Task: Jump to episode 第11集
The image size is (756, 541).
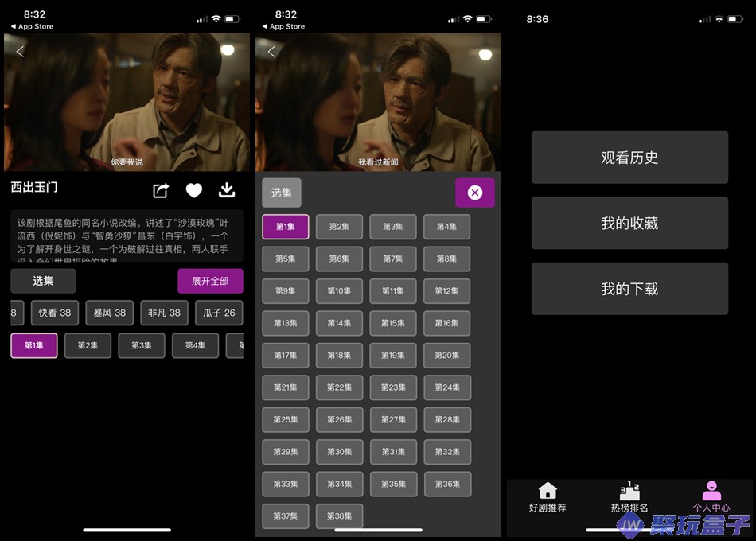Action: click(393, 291)
